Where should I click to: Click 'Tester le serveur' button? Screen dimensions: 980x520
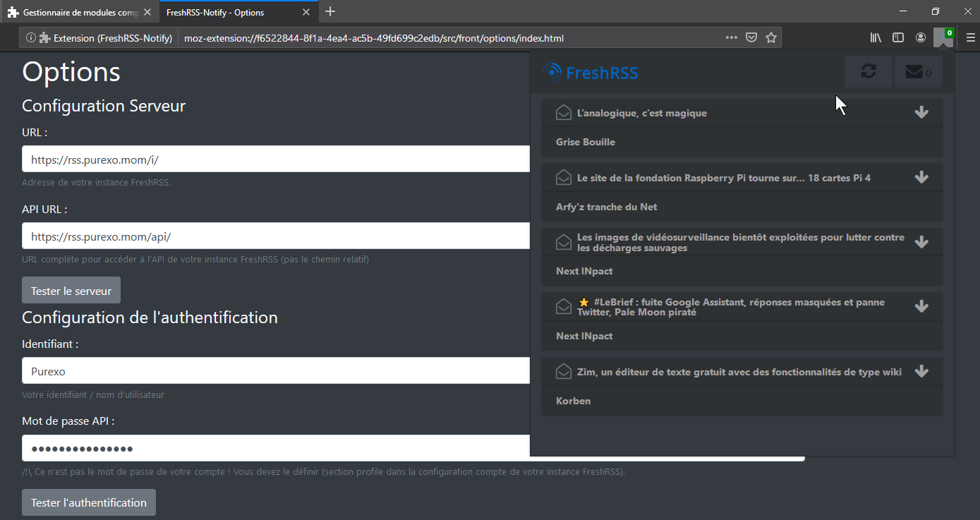(71, 291)
